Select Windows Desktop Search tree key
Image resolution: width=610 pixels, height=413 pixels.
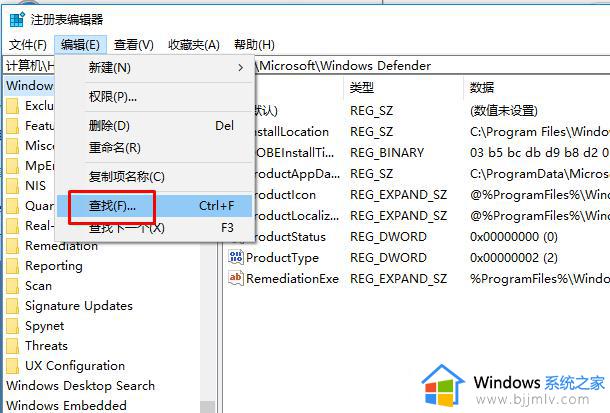click(x=81, y=386)
